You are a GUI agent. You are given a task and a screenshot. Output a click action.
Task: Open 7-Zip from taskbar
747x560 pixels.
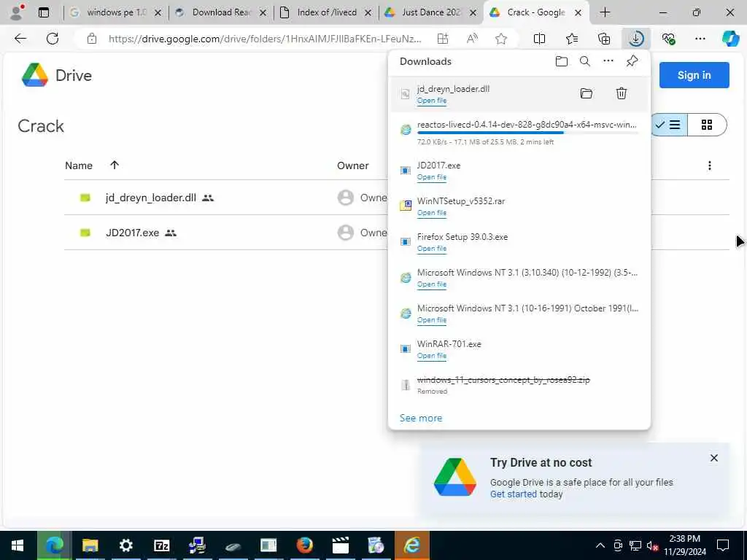(x=161, y=545)
